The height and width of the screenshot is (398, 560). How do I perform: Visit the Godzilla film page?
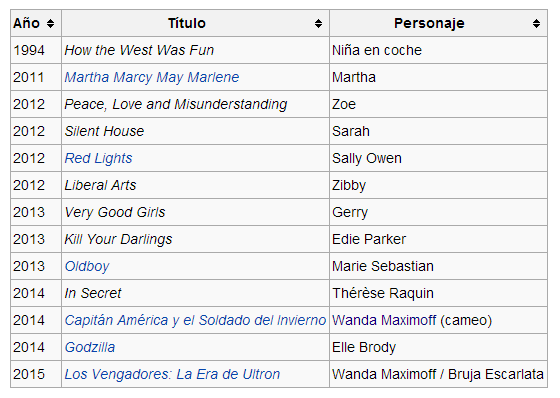click(90, 347)
